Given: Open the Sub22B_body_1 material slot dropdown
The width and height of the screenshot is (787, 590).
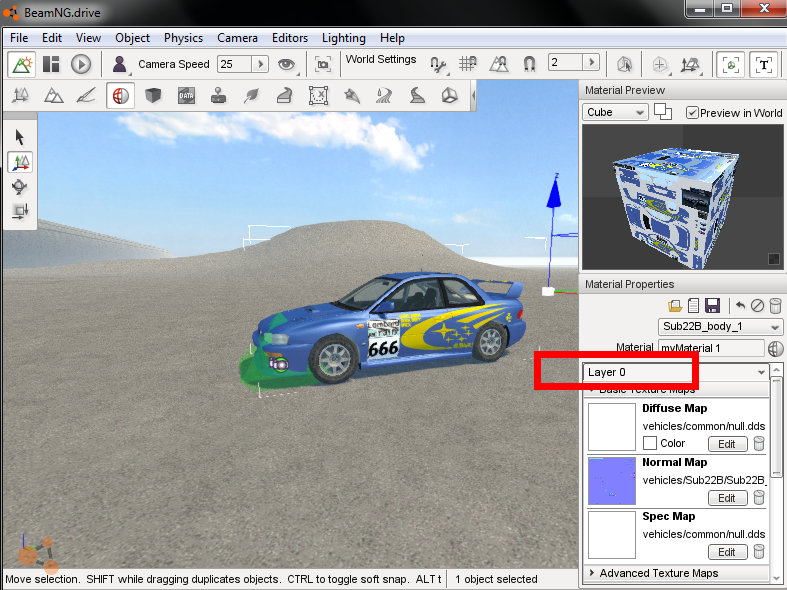Looking at the screenshot, I should coord(720,327).
